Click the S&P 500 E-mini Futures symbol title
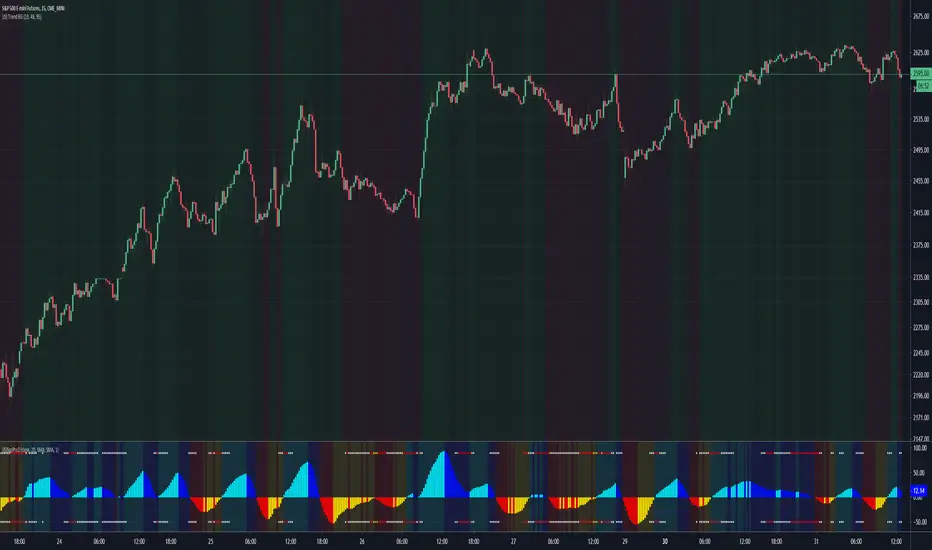Screen dimensions: 932x550 (33, 8)
